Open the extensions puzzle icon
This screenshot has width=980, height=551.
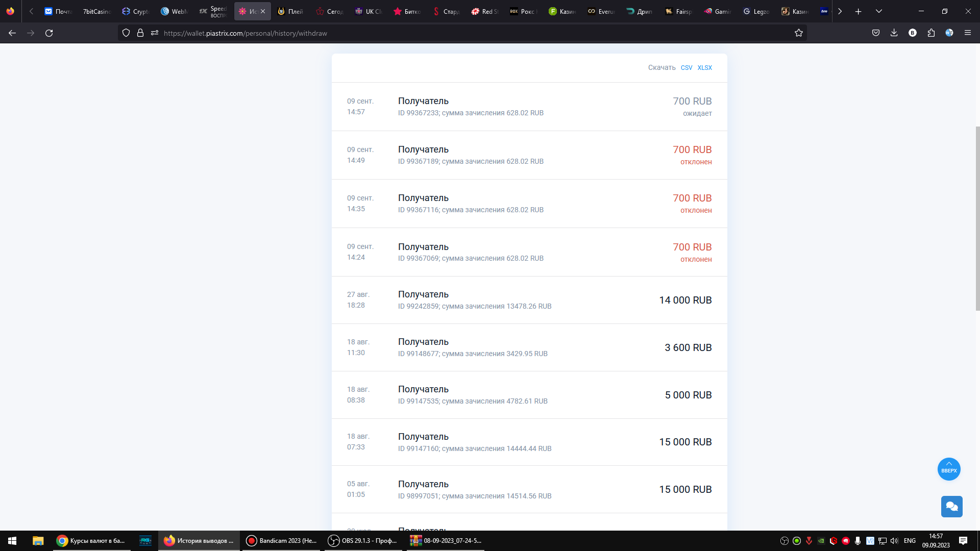tap(931, 33)
